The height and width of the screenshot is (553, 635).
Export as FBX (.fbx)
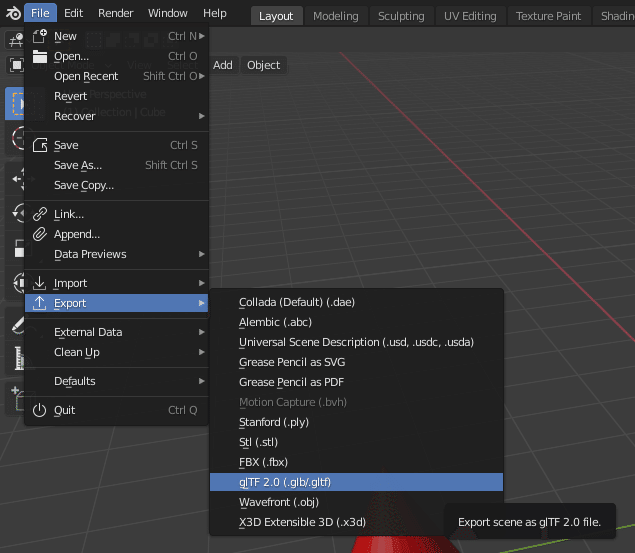[356, 462]
